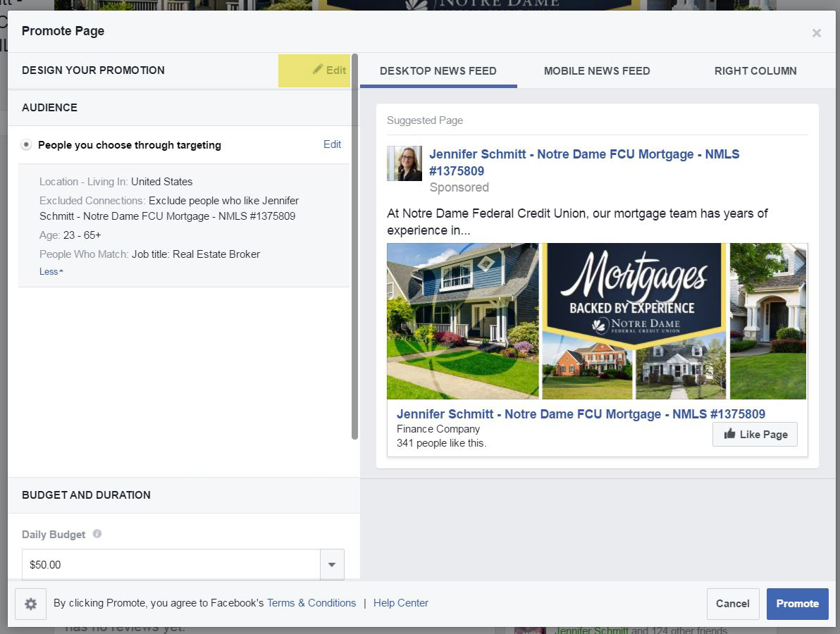
Task: Click the Audience section header
Action: tap(49, 108)
